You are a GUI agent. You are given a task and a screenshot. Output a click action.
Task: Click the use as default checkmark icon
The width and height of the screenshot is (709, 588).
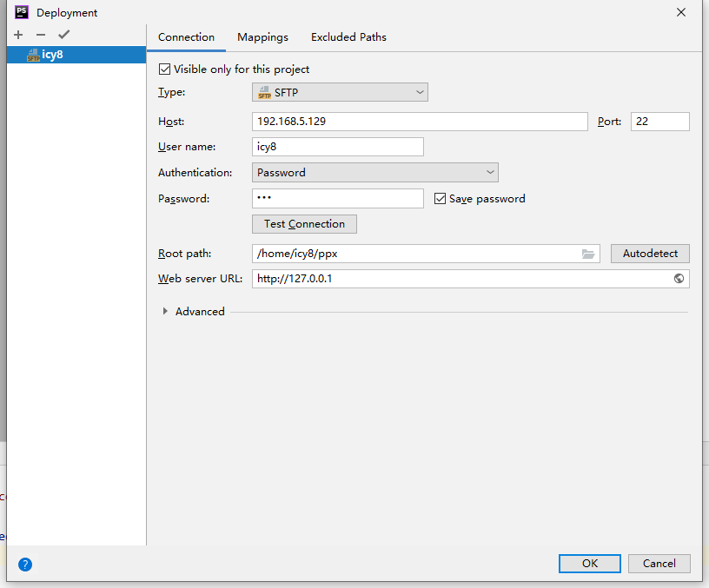click(x=63, y=35)
